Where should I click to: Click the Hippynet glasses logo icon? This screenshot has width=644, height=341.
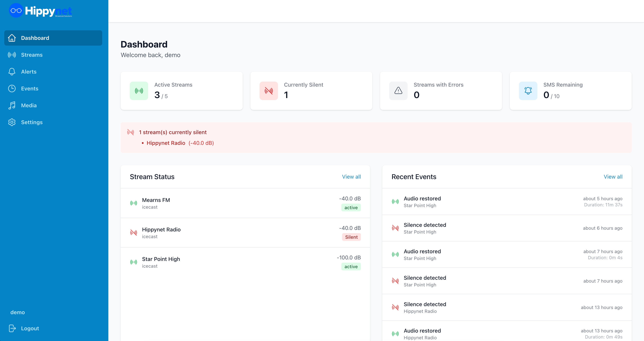coord(16,11)
